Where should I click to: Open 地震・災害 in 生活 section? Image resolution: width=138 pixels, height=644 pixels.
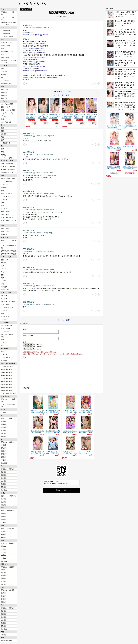point(9,229)
